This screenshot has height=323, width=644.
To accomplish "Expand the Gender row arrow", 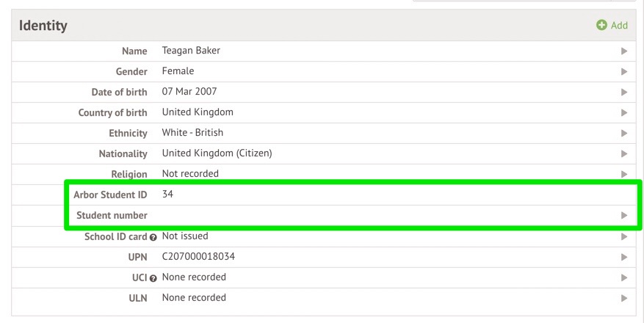I will (623, 72).
